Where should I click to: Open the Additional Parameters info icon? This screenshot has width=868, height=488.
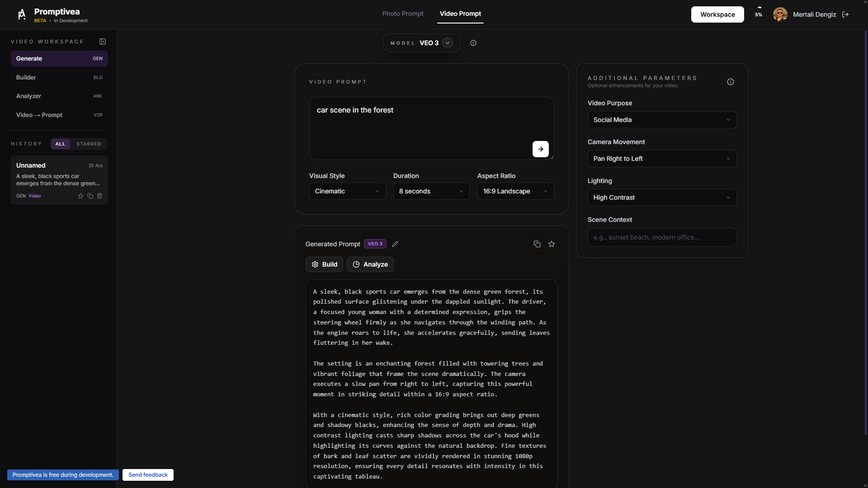tap(730, 82)
